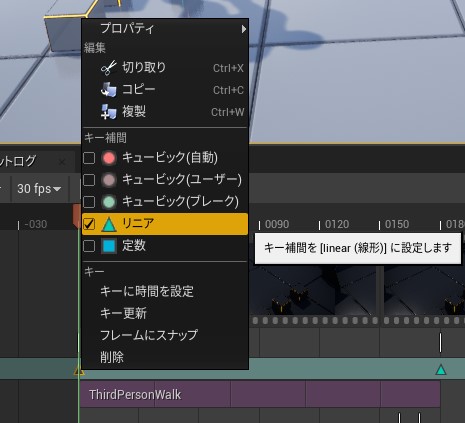
Task: Check the キュービック(ブレーク) checkbox
Action: [x=89, y=202]
